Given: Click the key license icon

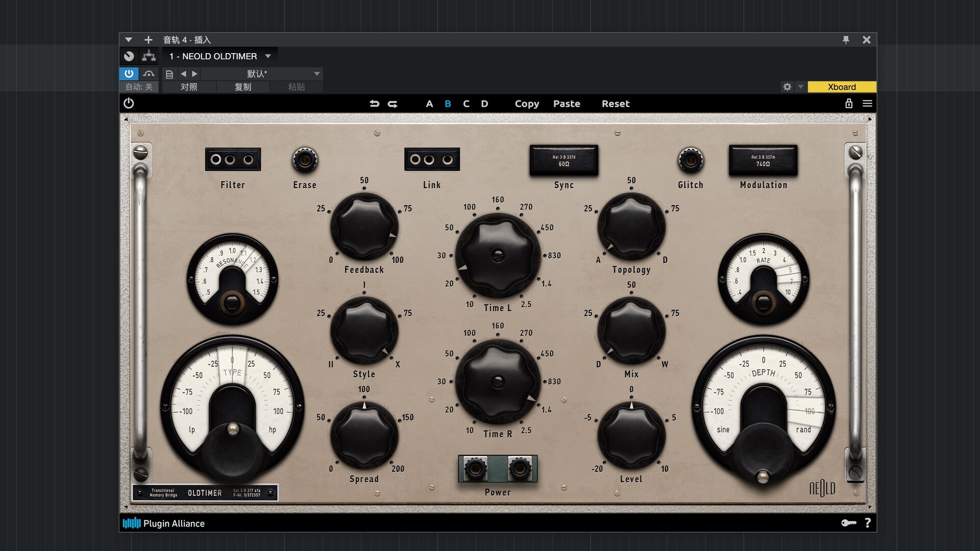Looking at the screenshot, I should (848, 523).
